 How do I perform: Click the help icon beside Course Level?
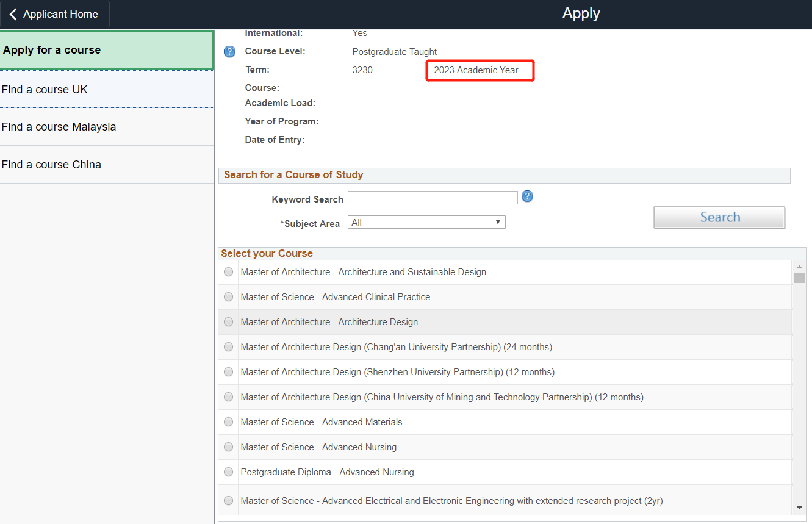tap(229, 52)
